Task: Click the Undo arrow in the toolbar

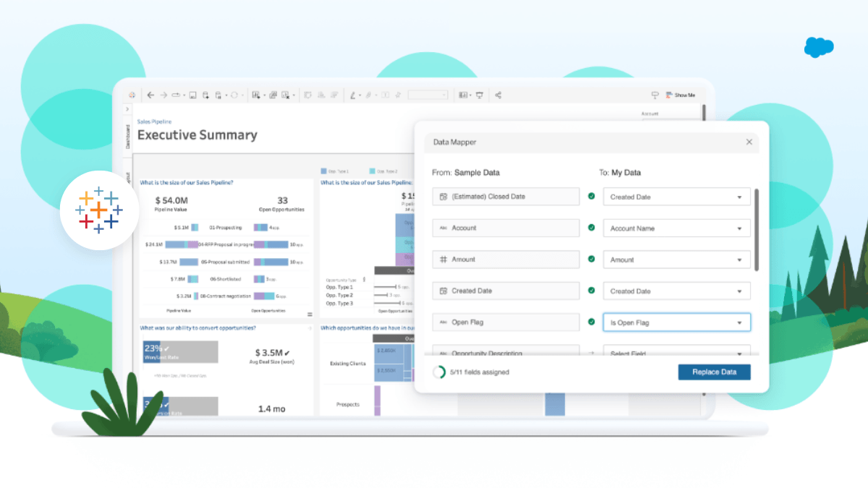Action: pos(150,95)
